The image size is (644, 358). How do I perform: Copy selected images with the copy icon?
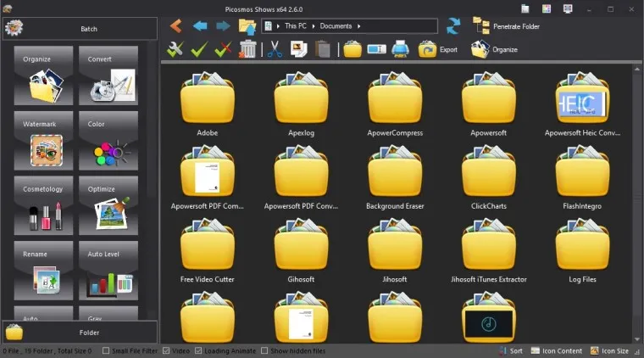click(298, 49)
